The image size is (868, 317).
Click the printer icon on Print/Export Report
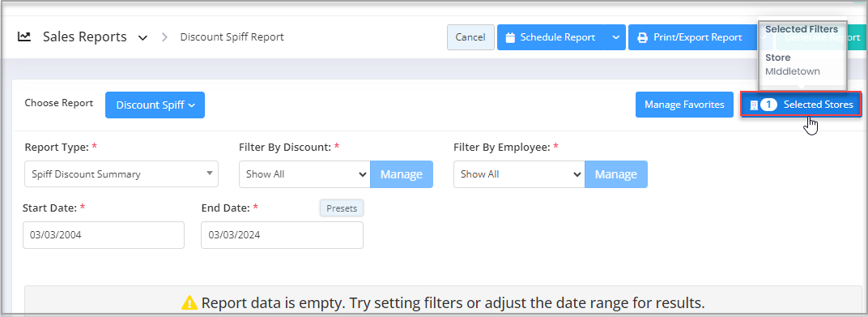pos(642,37)
